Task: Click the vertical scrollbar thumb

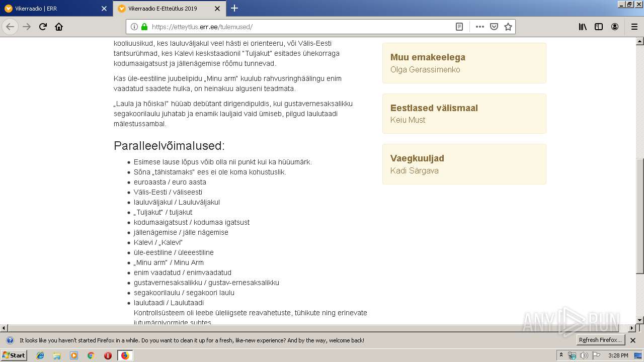Action: click(640, 216)
